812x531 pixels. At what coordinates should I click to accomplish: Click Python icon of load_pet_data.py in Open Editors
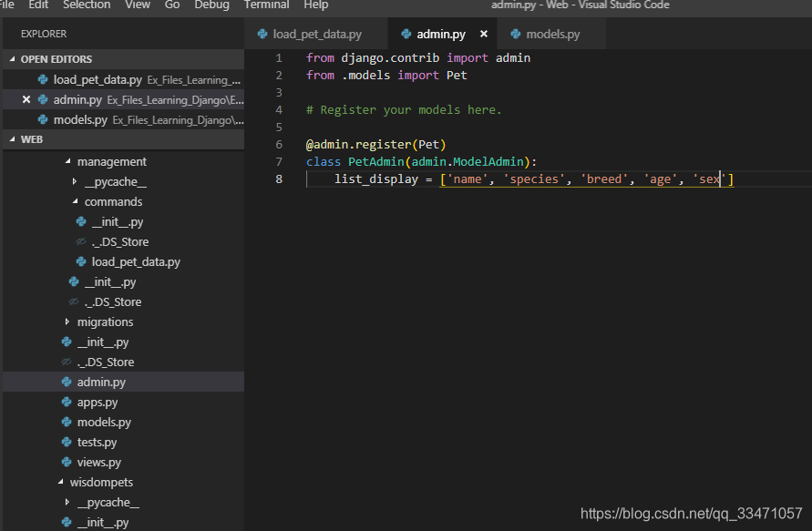[43, 80]
